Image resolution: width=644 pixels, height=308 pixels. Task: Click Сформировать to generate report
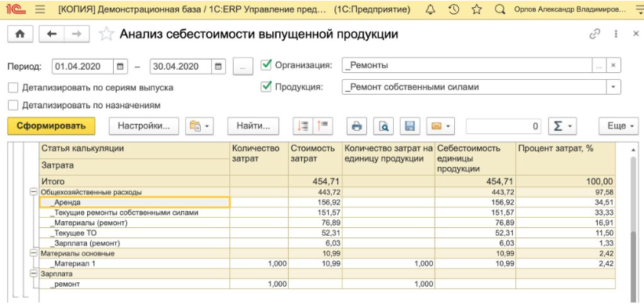(x=51, y=126)
